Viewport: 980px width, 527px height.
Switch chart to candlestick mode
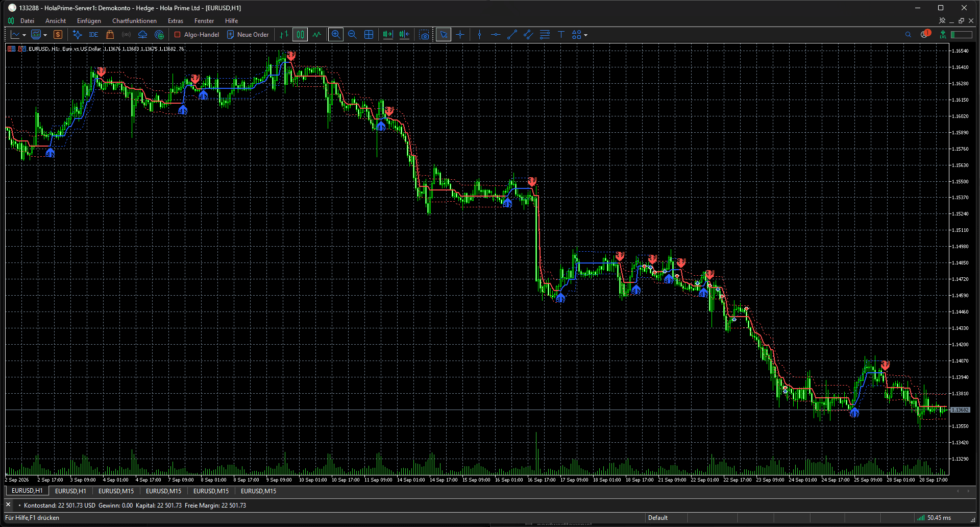[301, 35]
